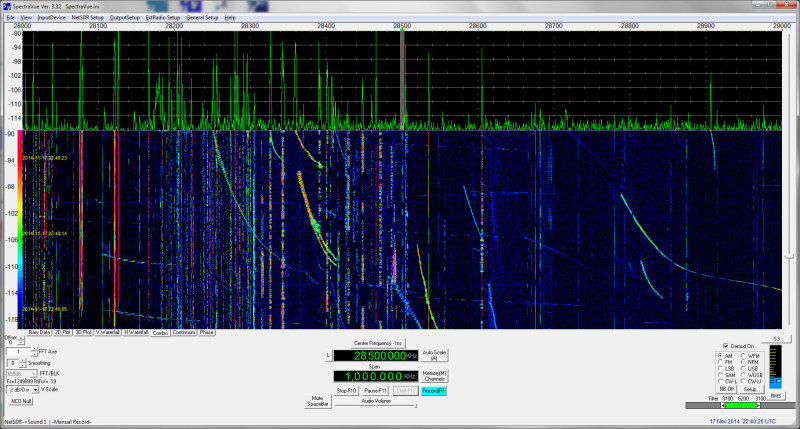
Task: Pause capture with Pause F11 button
Action: coord(376,391)
